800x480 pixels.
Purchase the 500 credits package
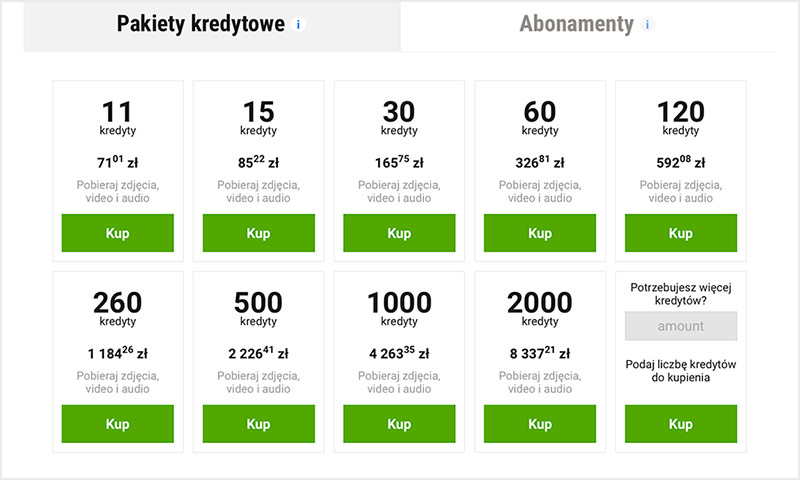coord(259,424)
